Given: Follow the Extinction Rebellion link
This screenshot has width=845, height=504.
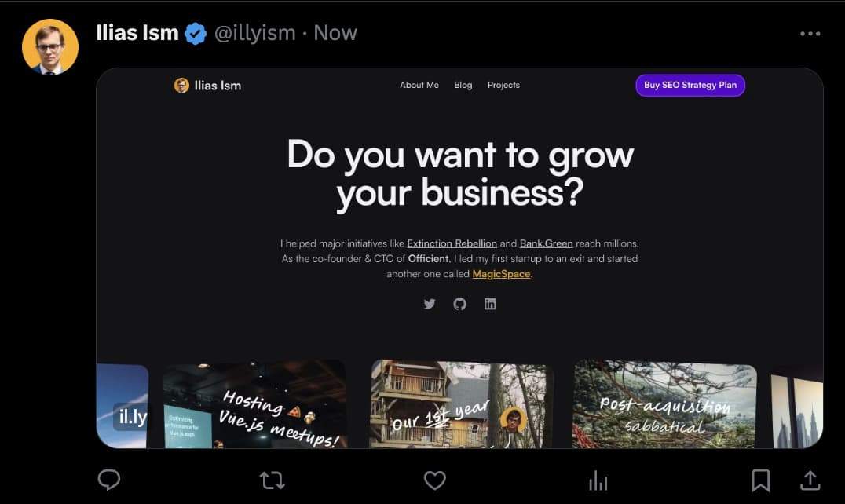Looking at the screenshot, I should coord(452,243).
